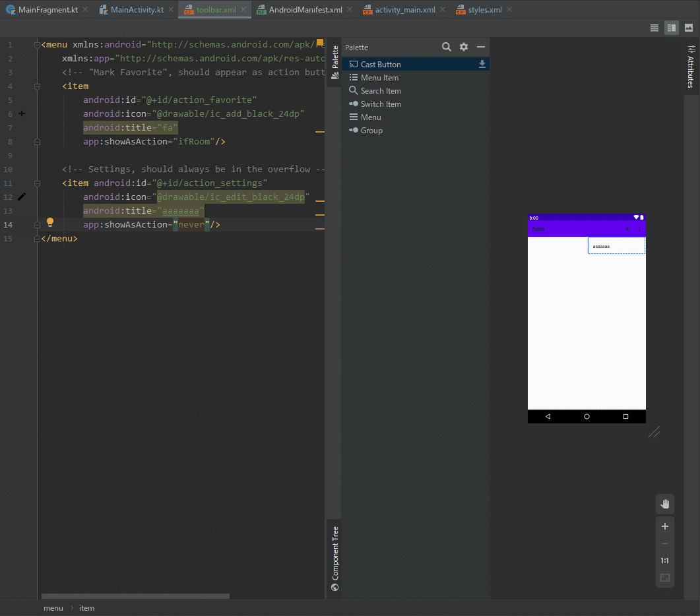The width and height of the screenshot is (700, 616).
Task: Reset preview zoom to 1:1
Action: (x=665, y=561)
